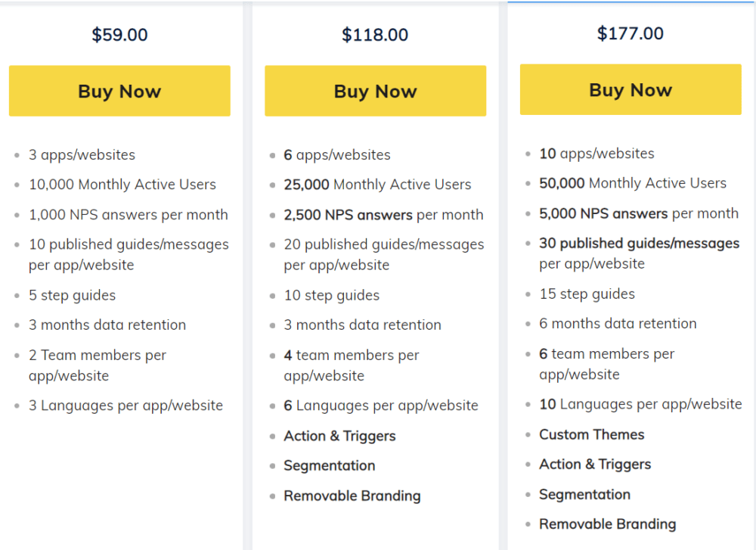This screenshot has width=756, height=550.
Task: Click the '5 step guides' list item
Action: click(73, 295)
